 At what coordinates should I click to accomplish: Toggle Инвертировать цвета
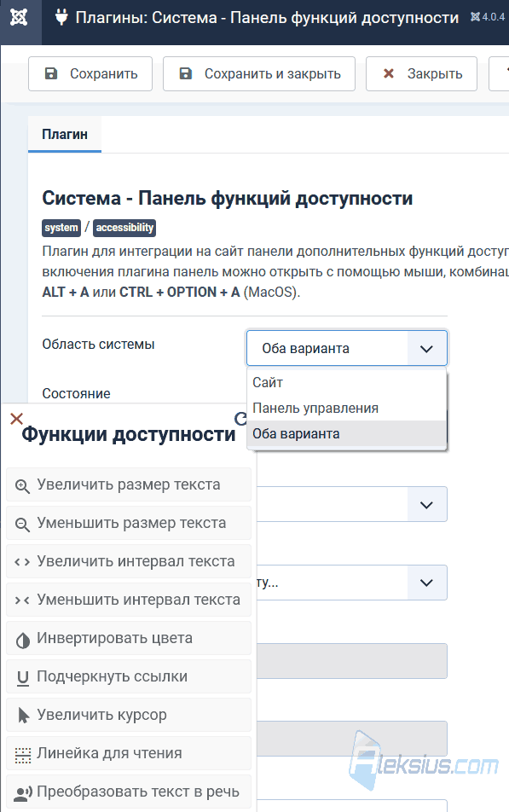(x=129, y=638)
